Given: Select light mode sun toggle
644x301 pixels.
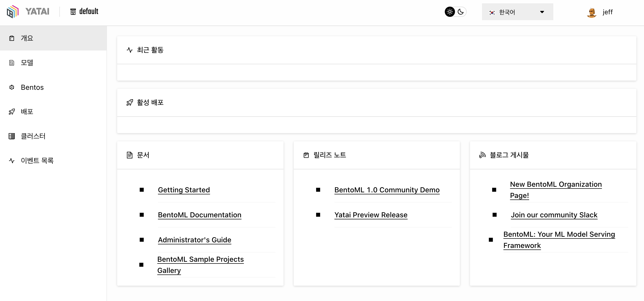Looking at the screenshot, I should (450, 12).
